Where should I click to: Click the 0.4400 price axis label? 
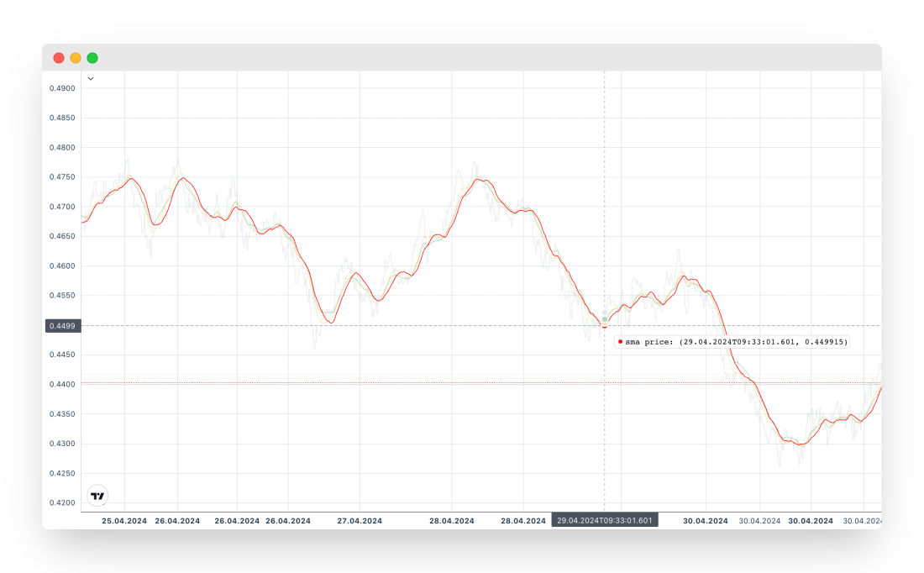tap(63, 385)
